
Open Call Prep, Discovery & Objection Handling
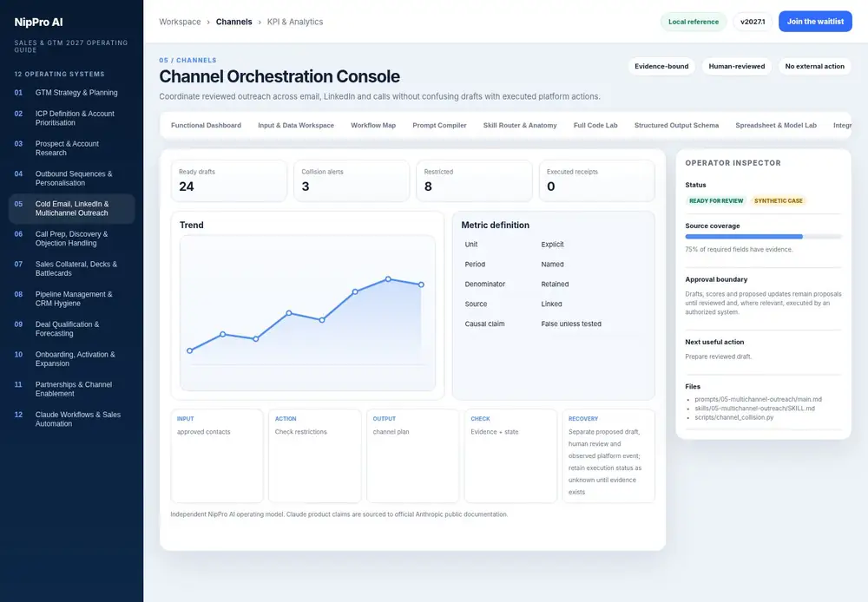click(71, 239)
